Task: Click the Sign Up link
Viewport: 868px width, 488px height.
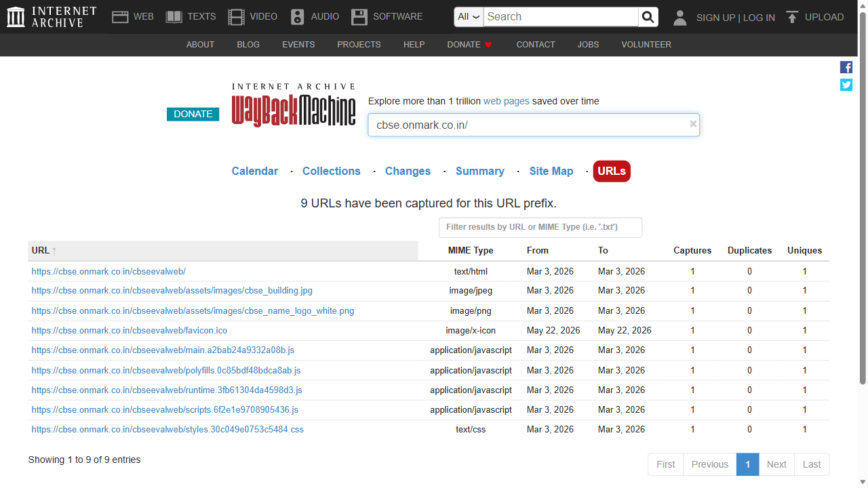Action: [715, 18]
